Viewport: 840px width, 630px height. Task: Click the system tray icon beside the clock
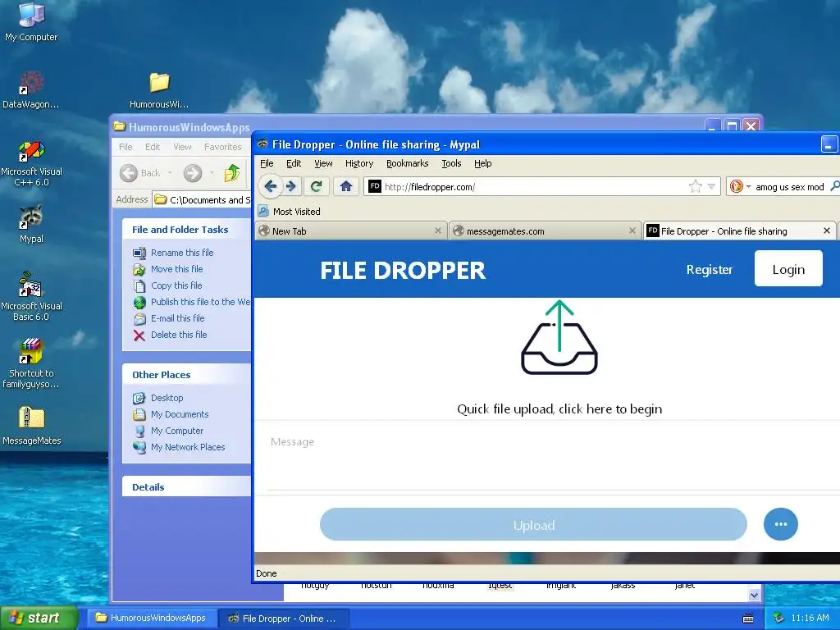pos(778,618)
